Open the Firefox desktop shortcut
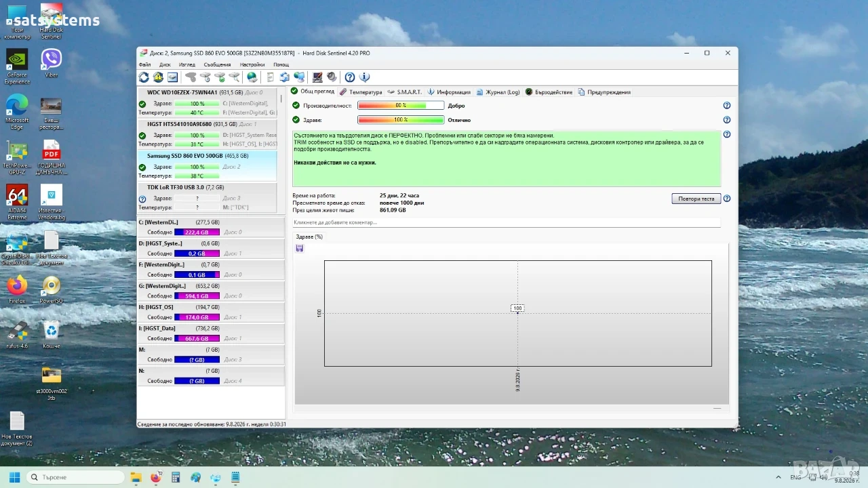 [x=17, y=290]
